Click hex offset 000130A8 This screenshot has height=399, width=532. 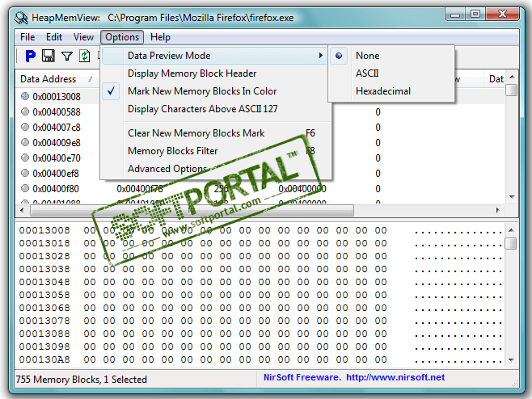pyautogui.click(x=44, y=359)
